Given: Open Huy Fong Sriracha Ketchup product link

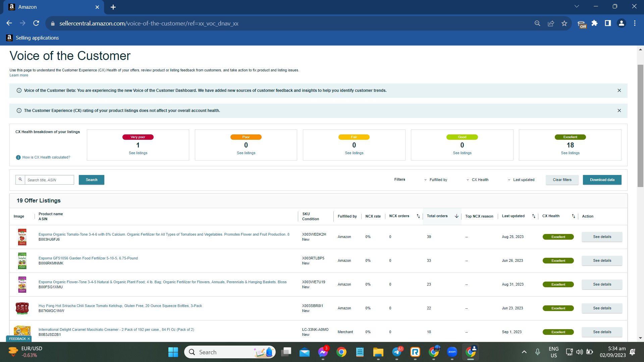Looking at the screenshot, I should tap(120, 306).
